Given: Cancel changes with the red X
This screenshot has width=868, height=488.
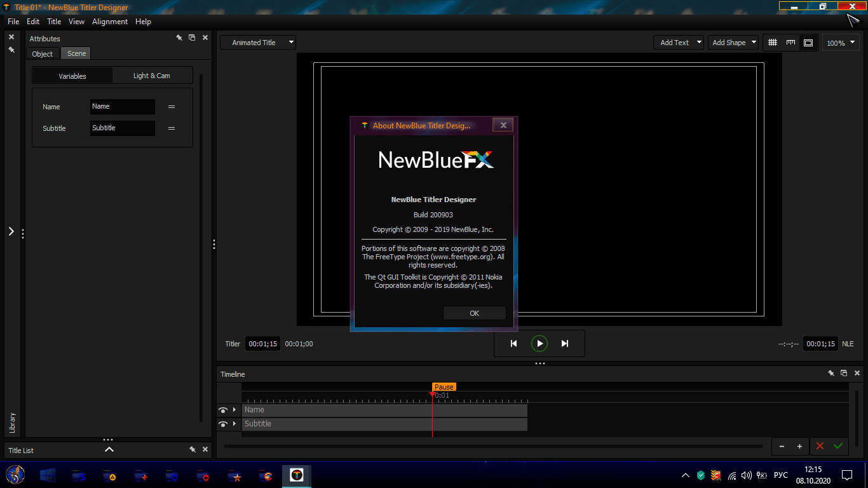Looking at the screenshot, I should pyautogui.click(x=820, y=446).
